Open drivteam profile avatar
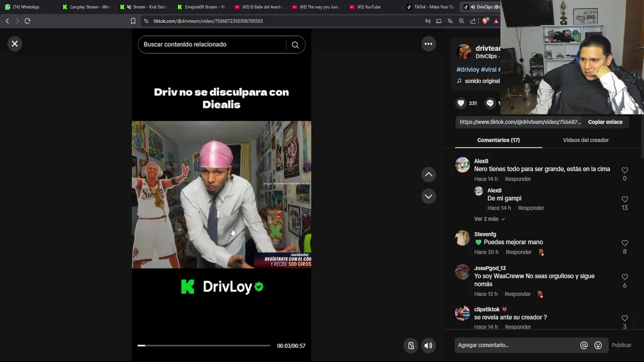 click(x=464, y=52)
